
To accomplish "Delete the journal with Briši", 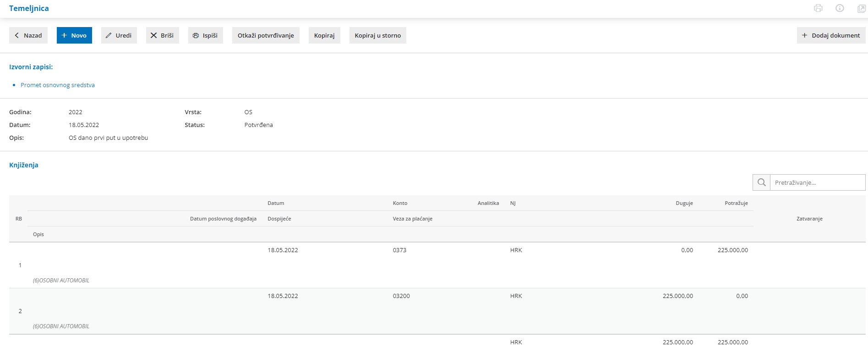I will [x=163, y=35].
